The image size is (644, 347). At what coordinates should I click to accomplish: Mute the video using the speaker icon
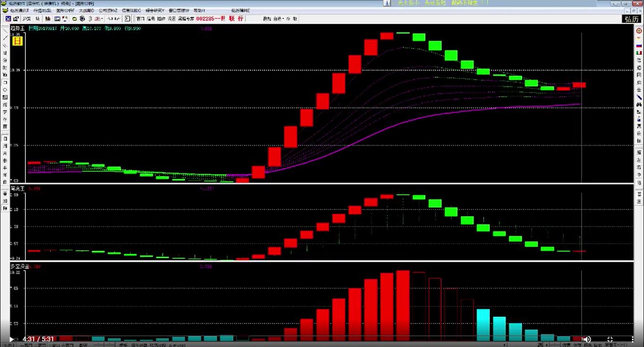pos(587,339)
